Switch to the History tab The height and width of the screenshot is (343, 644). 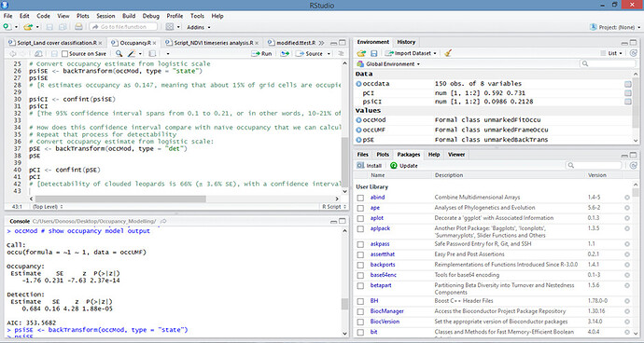click(x=406, y=42)
